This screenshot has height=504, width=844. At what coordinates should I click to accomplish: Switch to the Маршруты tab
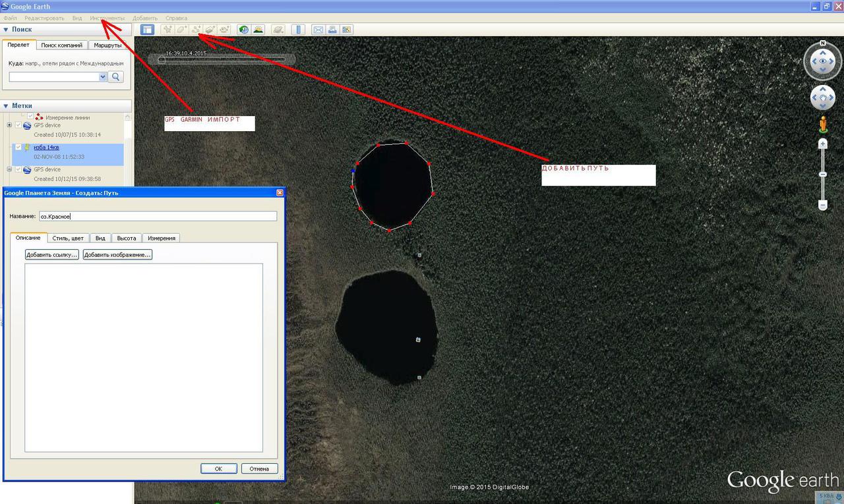(x=107, y=45)
